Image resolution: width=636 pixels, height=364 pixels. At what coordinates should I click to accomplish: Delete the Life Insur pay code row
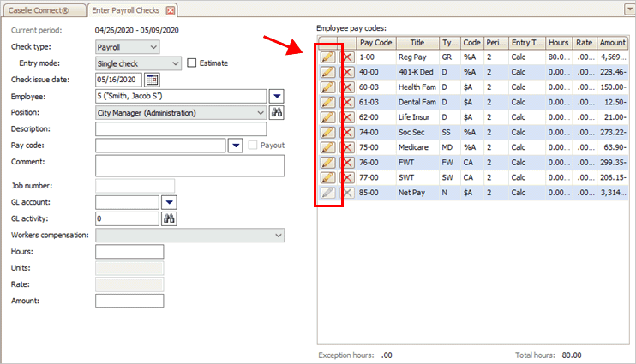pos(347,117)
